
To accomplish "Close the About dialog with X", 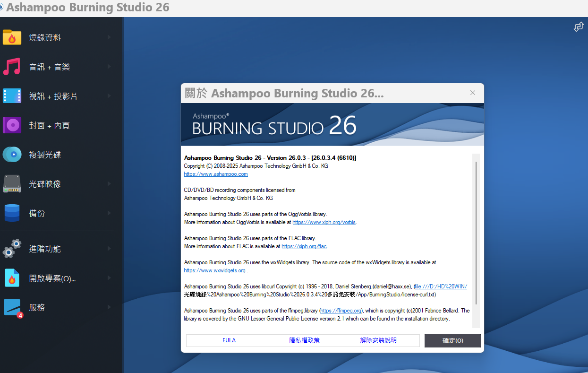I will tap(473, 93).
